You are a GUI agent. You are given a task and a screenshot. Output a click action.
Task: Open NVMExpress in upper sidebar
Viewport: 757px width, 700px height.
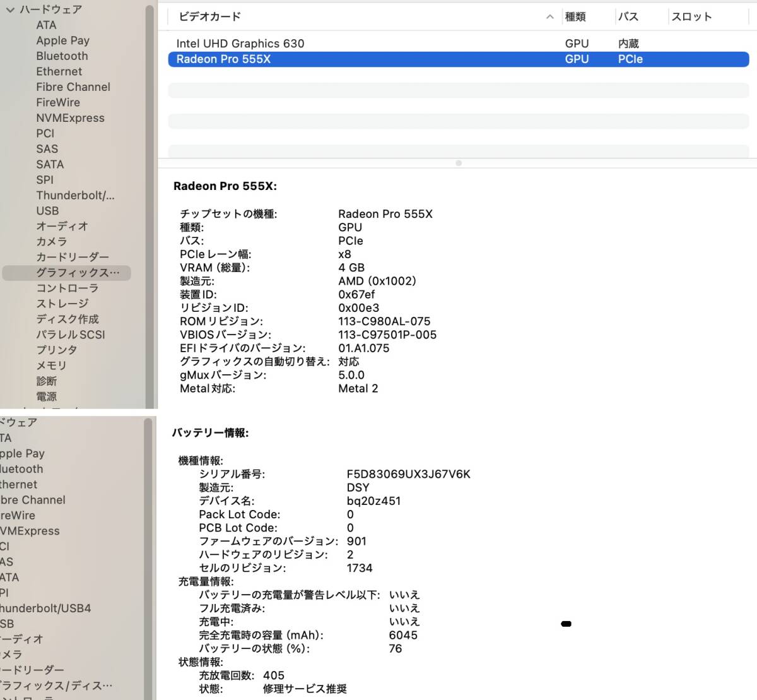(70, 117)
